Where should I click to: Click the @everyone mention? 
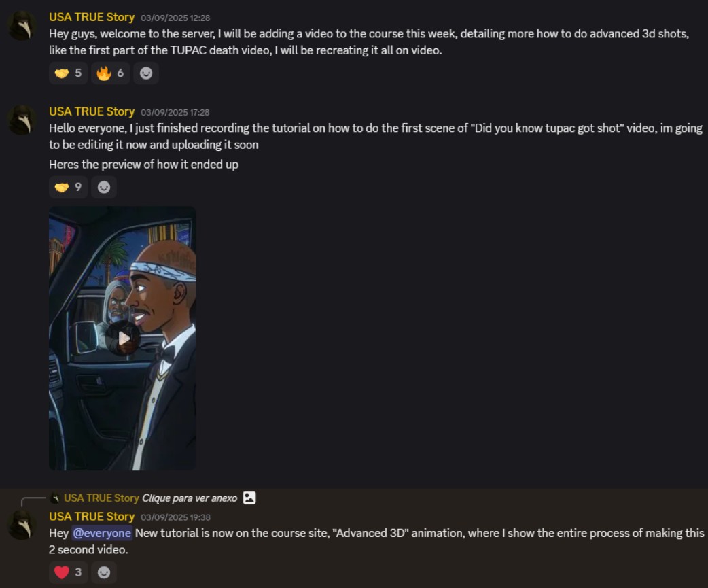(102, 533)
